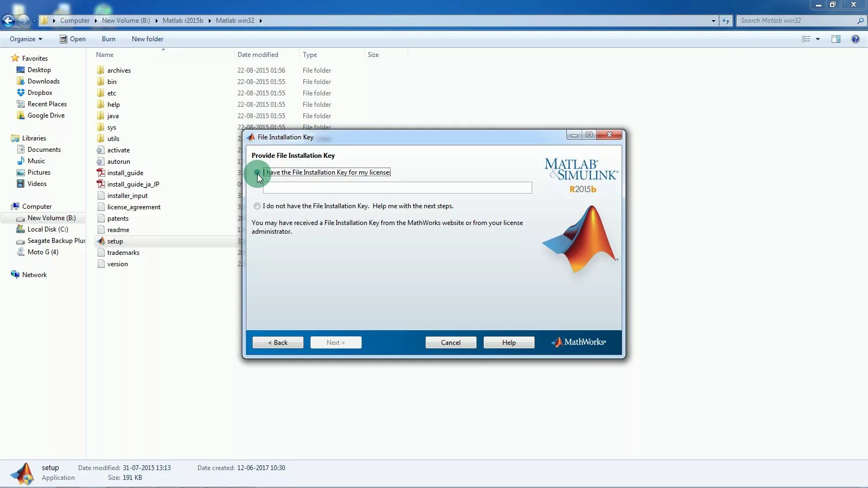The width and height of the screenshot is (868, 488).
Task: Select the setup MATLAB application icon
Action: (x=100, y=241)
